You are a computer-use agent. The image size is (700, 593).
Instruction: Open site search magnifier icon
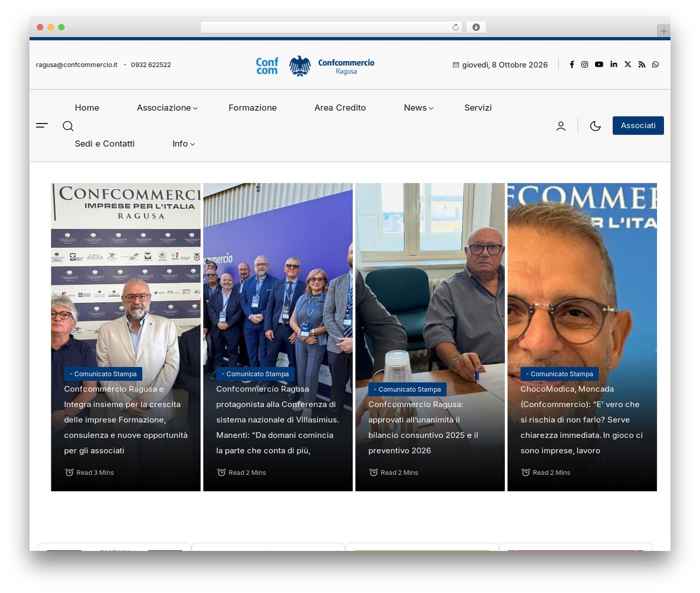(x=68, y=126)
